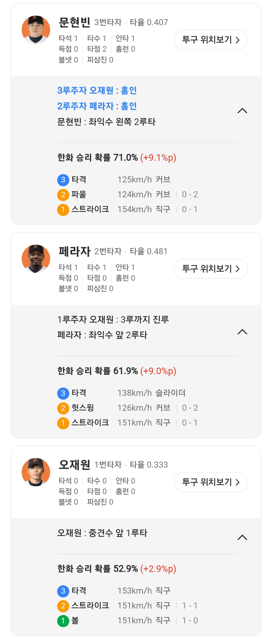Tap the 3루주자 오재원 홈인 link
Viewport: 272px width, 644px height.
(x=97, y=90)
